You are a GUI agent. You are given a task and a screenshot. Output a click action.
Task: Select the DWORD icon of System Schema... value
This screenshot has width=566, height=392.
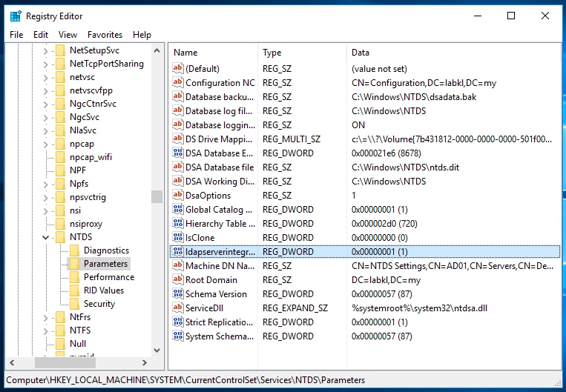click(x=178, y=336)
